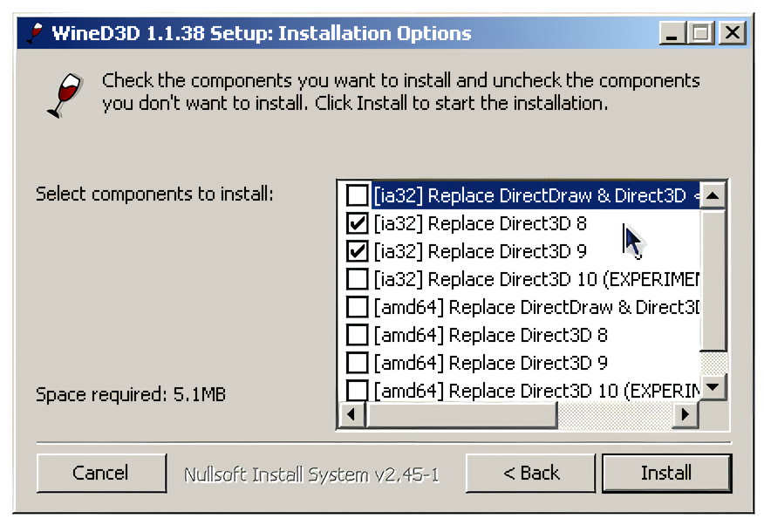Click the horizontal scrollbar thumb
Image resolution: width=764 pixels, height=532 pixels.
point(462,415)
